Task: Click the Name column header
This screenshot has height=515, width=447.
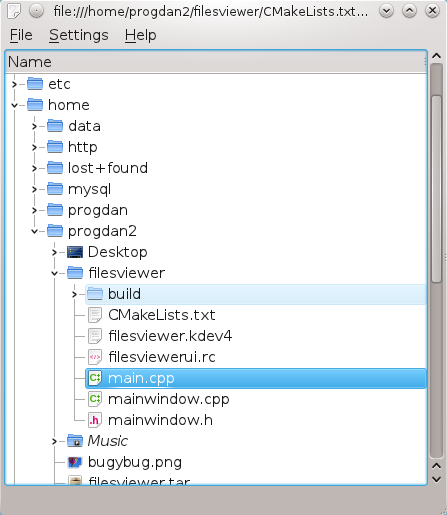Action: pyautogui.click(x=216, y=62)
